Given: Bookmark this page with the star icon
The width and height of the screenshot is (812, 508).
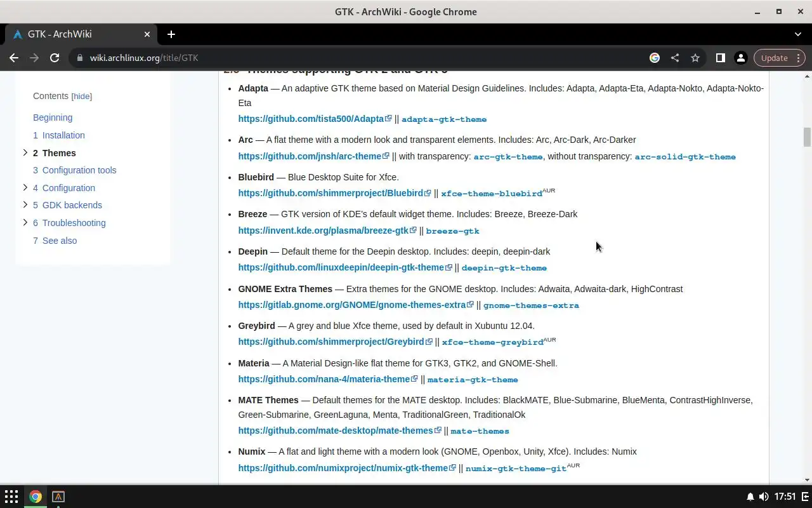Looking at the screenshot, I should tap(695, 58).
